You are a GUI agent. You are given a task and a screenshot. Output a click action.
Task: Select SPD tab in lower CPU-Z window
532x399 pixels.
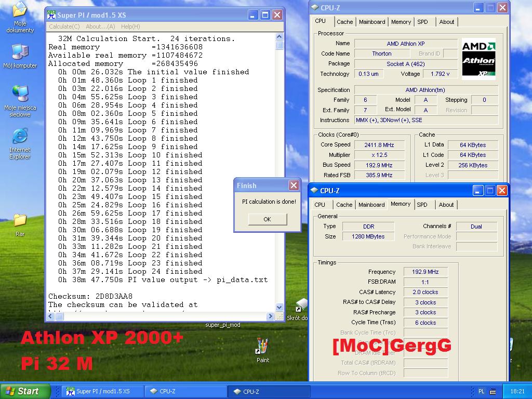pyautogui.click(x=422, y=205)
